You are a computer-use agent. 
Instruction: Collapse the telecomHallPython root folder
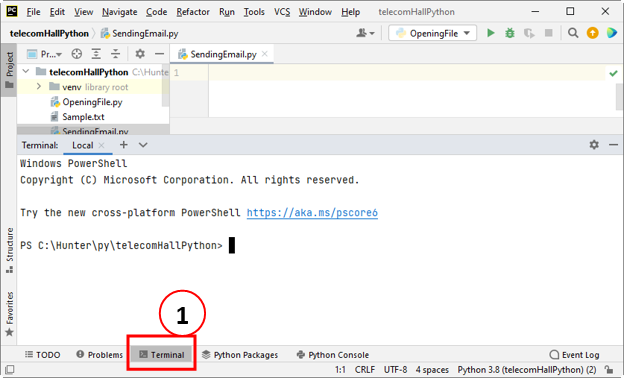point(26,72)
